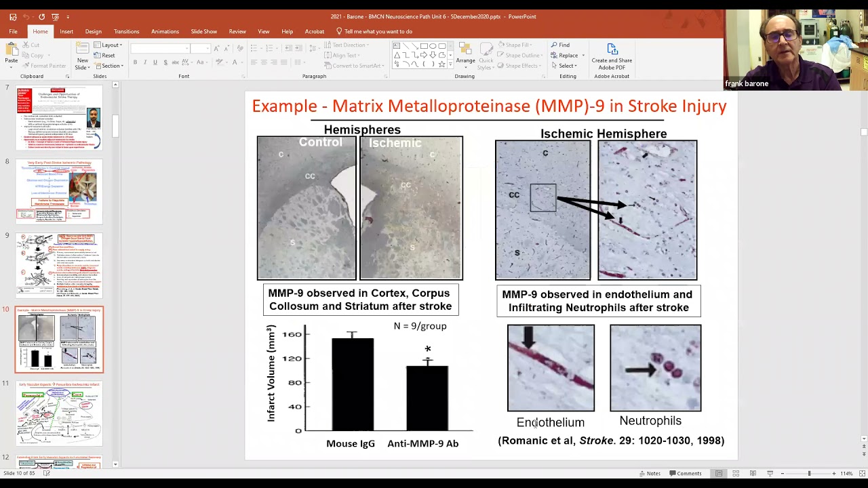868x488 pixels.
Task: Open the Customize Quick Access Toolbar dropdown
Action: (68, 17)
